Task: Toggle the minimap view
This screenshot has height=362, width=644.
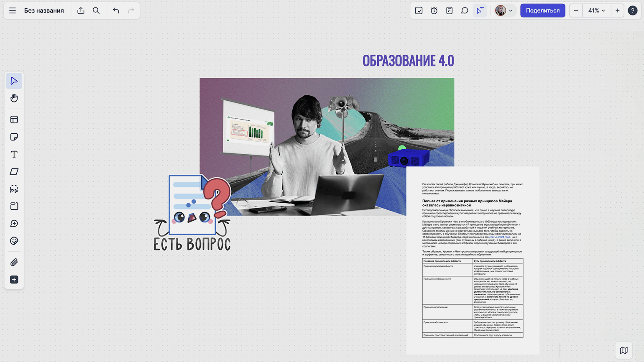Action: [x=624, y=350]
